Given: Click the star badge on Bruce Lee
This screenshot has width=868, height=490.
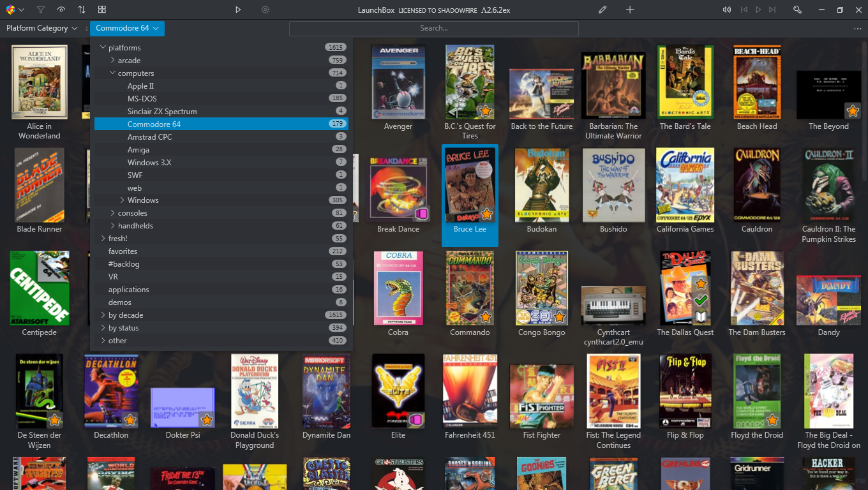Looking at the screenshot, I should pyautogui.click(x=486, y=214).
